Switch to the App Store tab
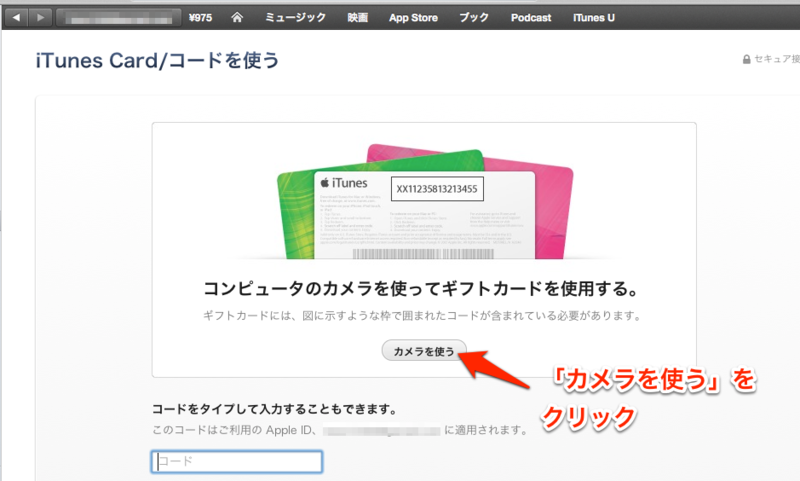The image size is (800, 481). coord(413,18)
